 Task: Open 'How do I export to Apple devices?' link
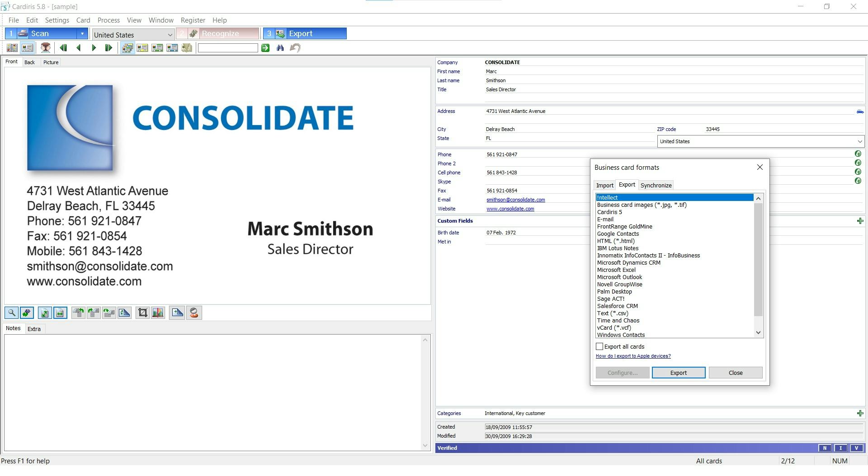coord(633,356)
